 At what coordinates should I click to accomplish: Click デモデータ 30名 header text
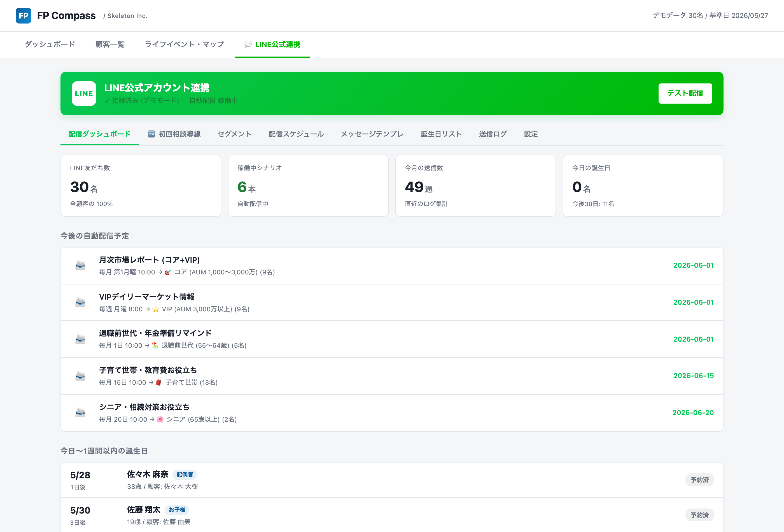(678, 15)
